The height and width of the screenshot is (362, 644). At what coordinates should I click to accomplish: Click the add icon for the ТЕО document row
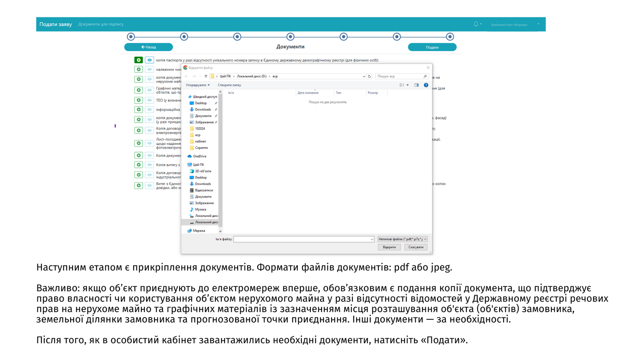138,100
